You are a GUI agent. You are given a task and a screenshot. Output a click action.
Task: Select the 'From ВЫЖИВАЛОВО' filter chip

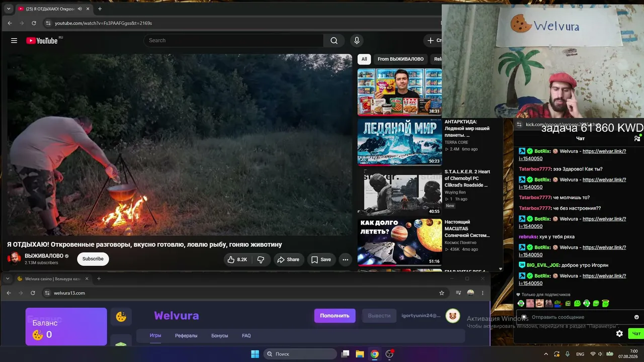tap(401, 59)
